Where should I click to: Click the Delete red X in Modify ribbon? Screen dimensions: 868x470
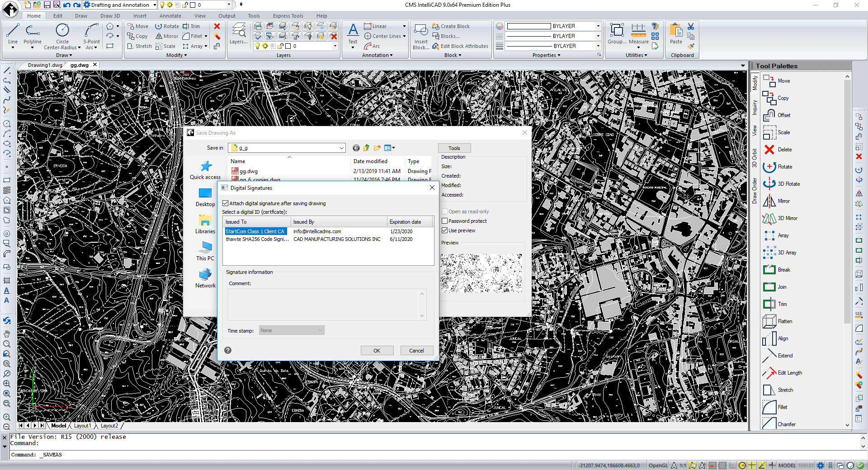point(217,26)
